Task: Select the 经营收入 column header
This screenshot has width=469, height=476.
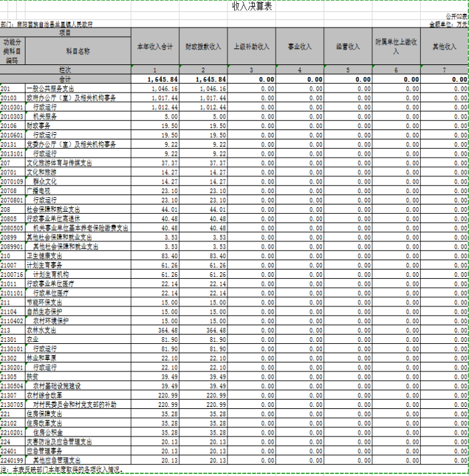Action: tap(348, 47)
